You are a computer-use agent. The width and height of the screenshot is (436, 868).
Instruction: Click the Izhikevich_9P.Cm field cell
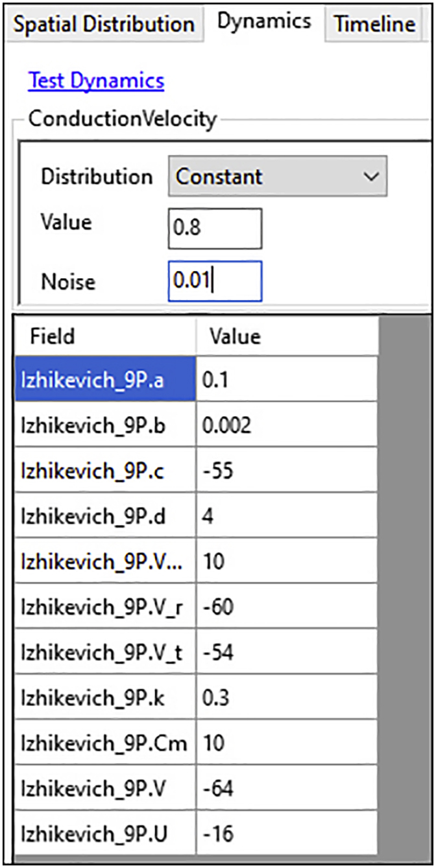click(104, 743)
